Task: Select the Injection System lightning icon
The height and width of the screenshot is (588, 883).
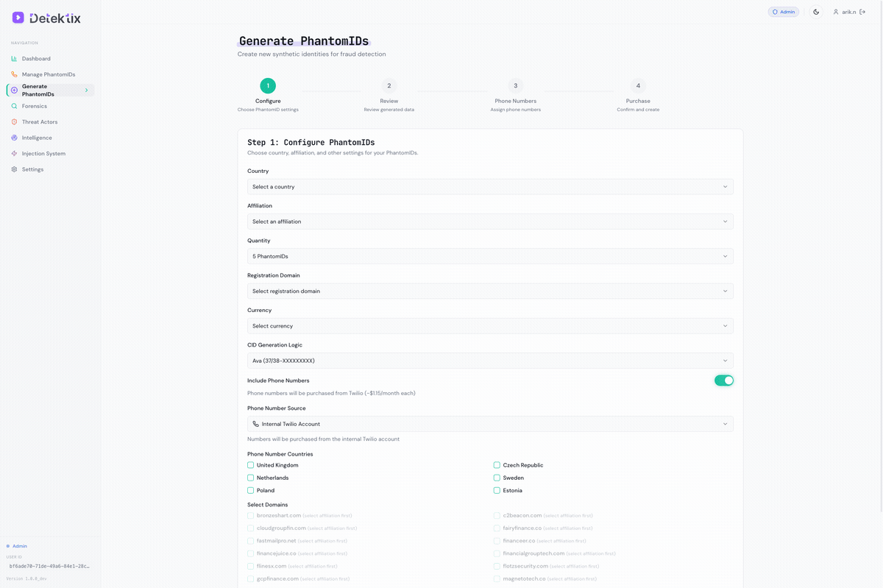Action: click(15, 153)
